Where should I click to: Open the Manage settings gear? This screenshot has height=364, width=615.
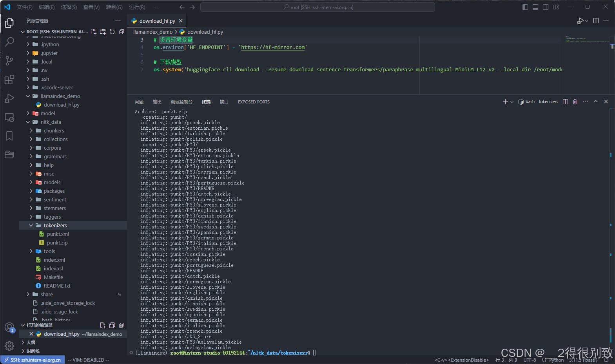[x=9, y=346]
